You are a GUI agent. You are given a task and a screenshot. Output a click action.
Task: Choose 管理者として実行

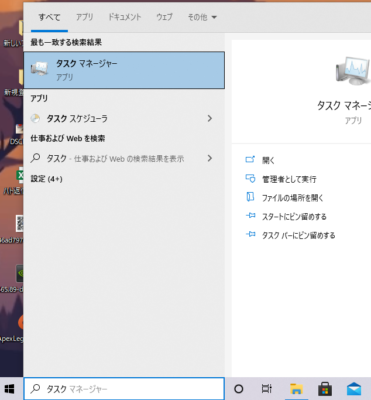click(x=289, y=179)
